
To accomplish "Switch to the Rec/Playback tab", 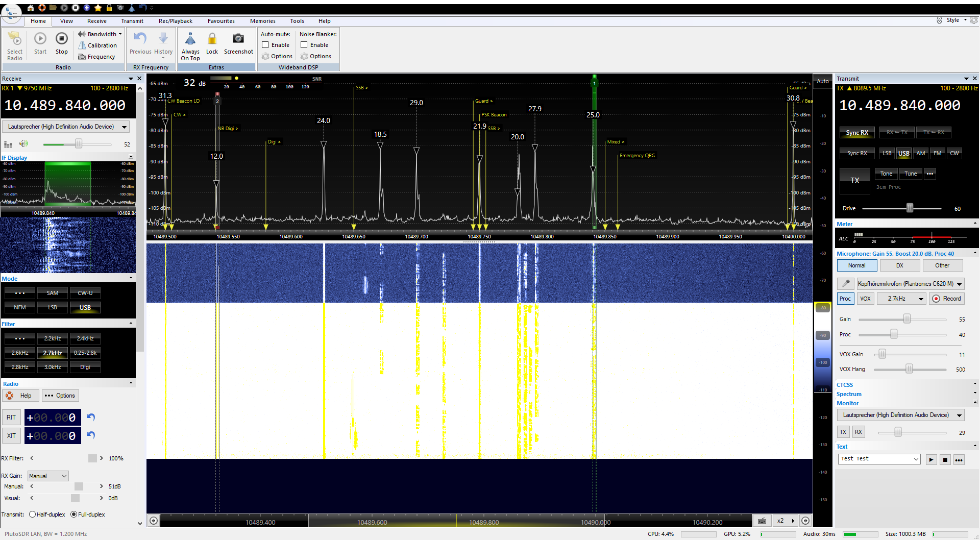I will (175, 21).
